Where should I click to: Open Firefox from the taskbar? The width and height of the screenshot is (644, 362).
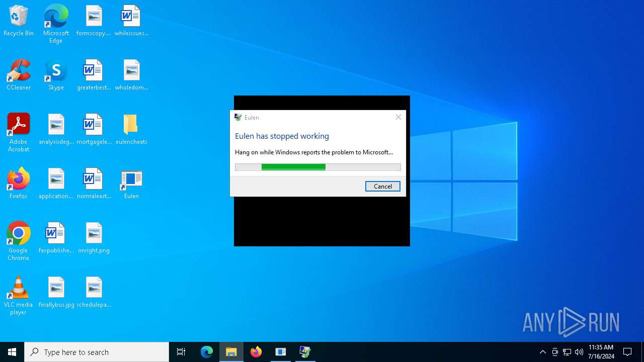pyautogui.click(x=256, y=352)
